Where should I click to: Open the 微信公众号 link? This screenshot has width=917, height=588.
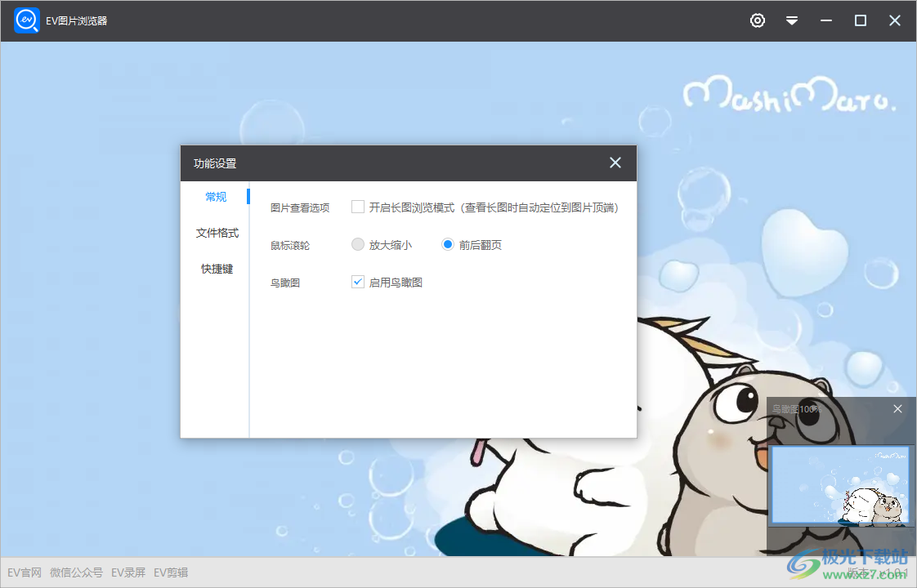76,572
